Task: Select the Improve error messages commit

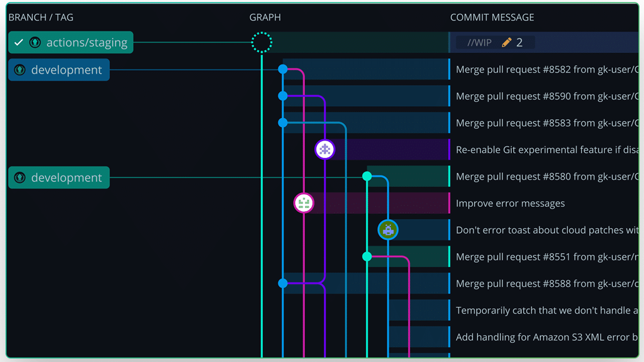Action: pos(510,203)
